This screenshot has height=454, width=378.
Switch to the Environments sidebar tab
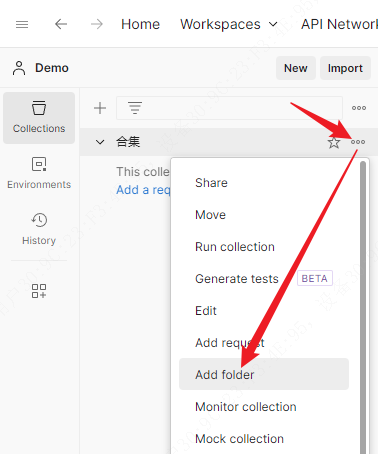click(x=39, y=173)
